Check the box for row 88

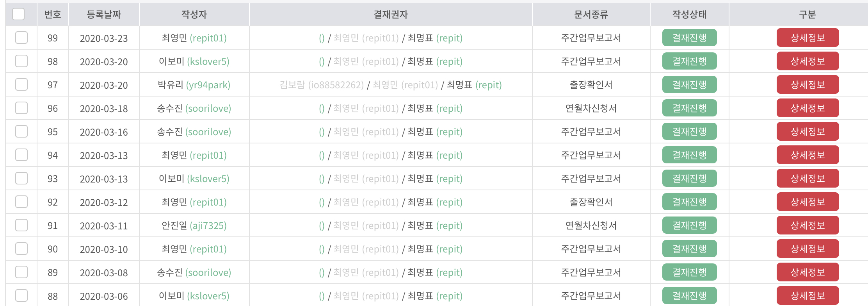pos(21,295)
